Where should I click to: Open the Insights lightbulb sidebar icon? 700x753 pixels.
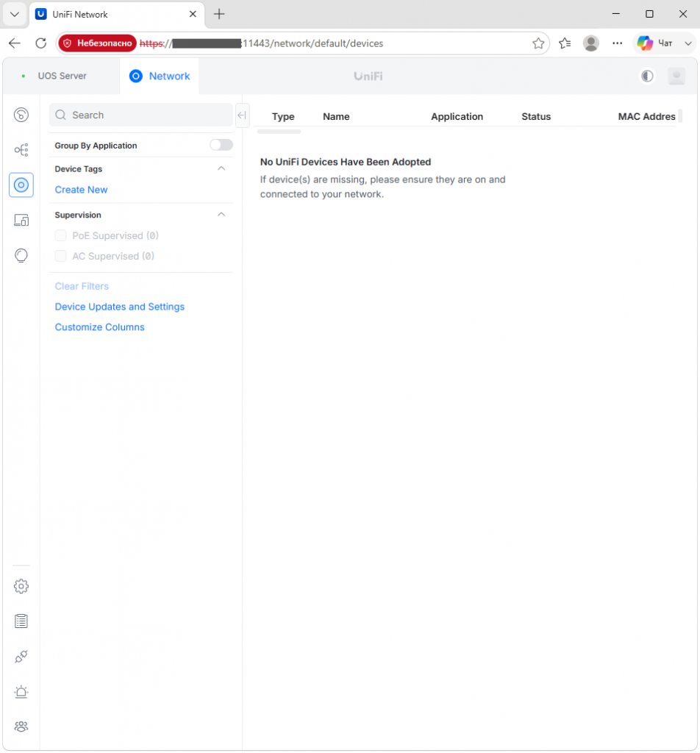[x=21, y=255]
